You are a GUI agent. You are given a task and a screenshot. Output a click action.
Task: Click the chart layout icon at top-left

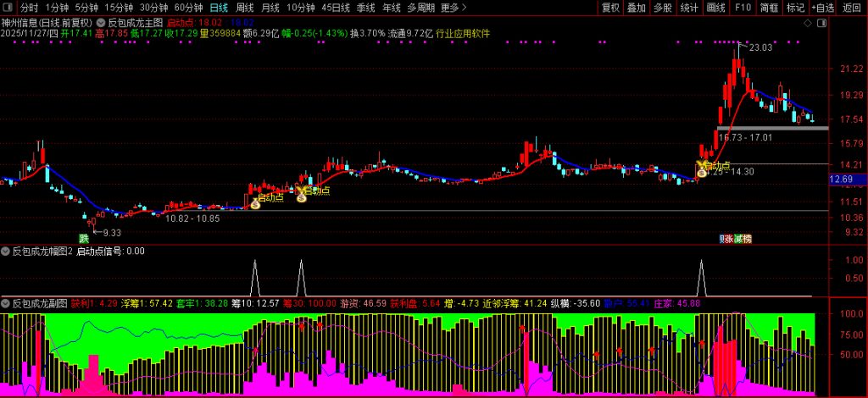point(9,8)
